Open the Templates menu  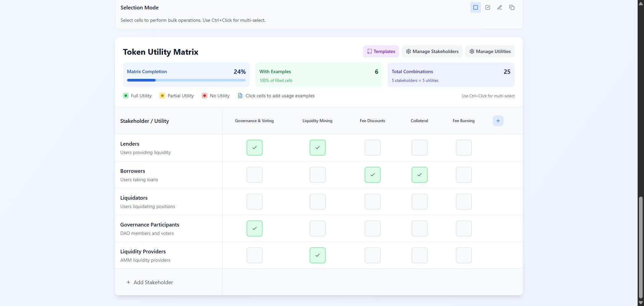pos(381,51)
